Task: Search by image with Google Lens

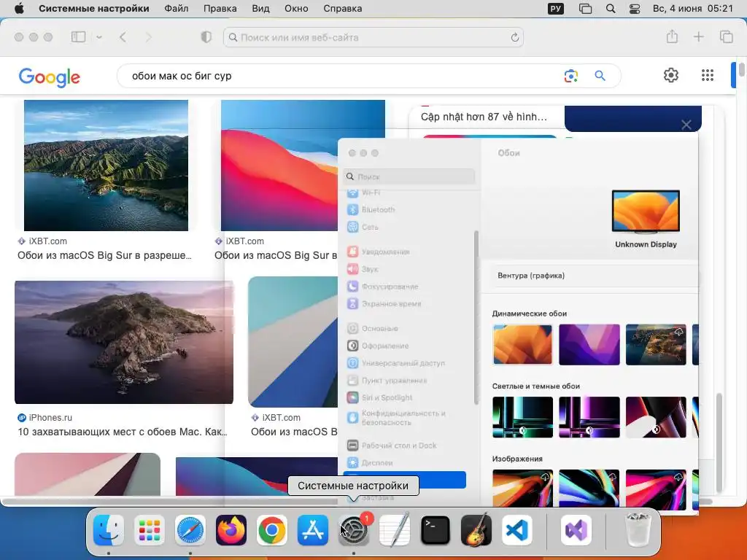Action: point(570,76)
